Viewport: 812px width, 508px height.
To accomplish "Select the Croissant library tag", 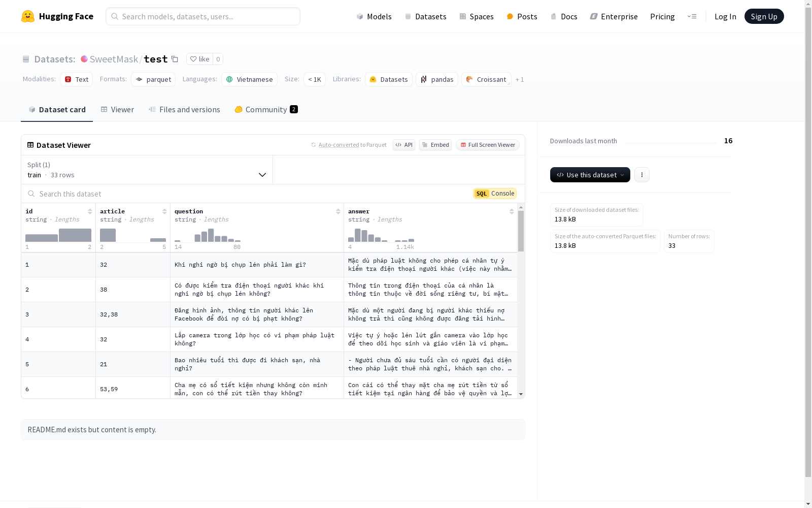I will tap(486, 79).
